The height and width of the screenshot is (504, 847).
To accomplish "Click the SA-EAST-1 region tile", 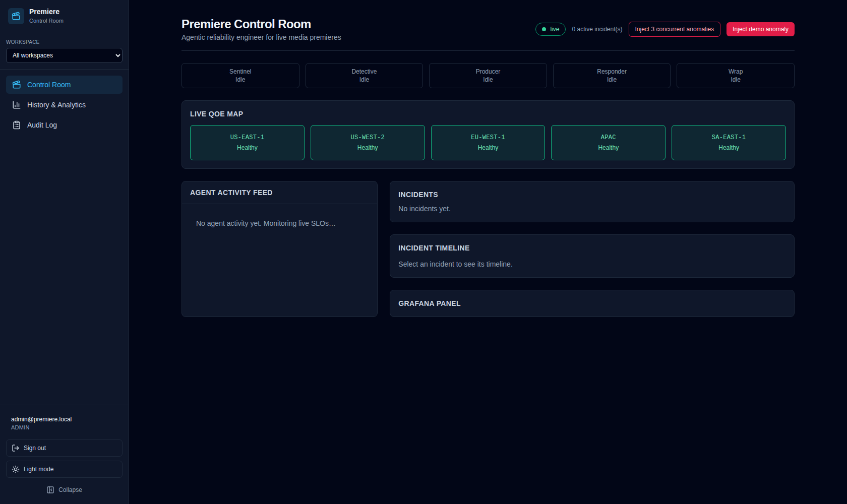I will [729, 143].
